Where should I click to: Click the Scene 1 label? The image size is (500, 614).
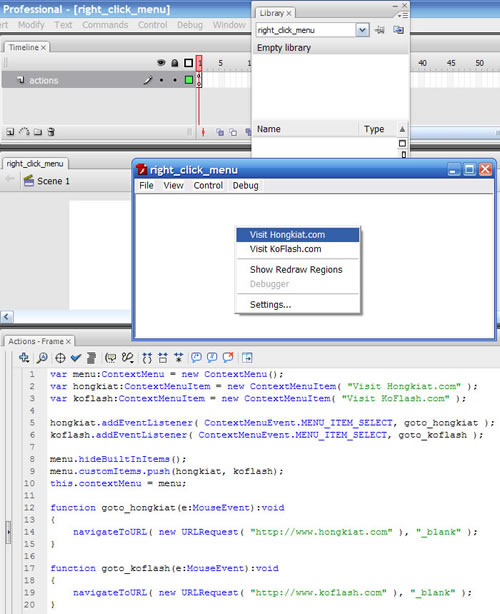pos(53,181)
